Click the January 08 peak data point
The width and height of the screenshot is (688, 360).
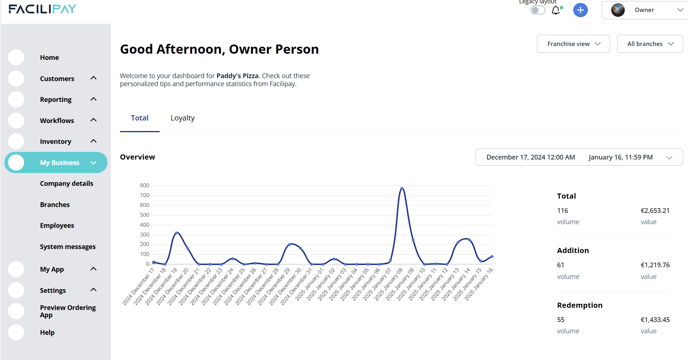click(x=402, y=189)
